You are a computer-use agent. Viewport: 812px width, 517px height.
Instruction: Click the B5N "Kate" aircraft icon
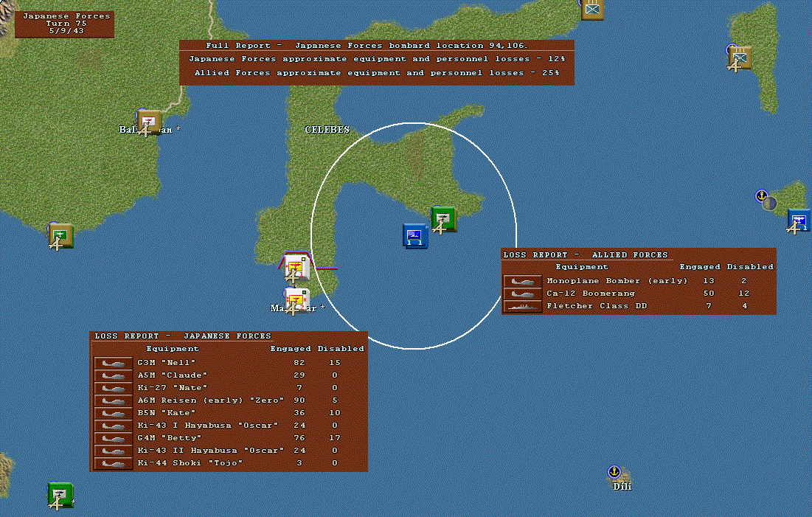click(x=114, y=414)
